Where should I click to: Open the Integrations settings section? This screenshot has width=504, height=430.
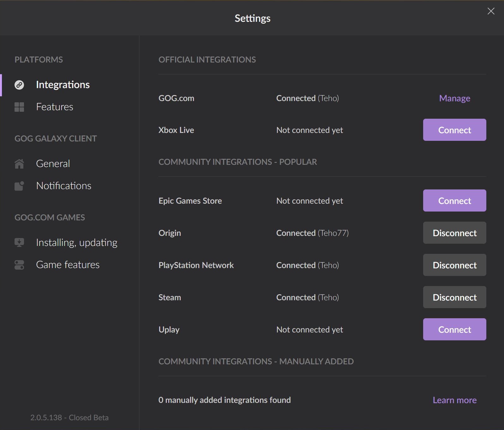[63, 85]
